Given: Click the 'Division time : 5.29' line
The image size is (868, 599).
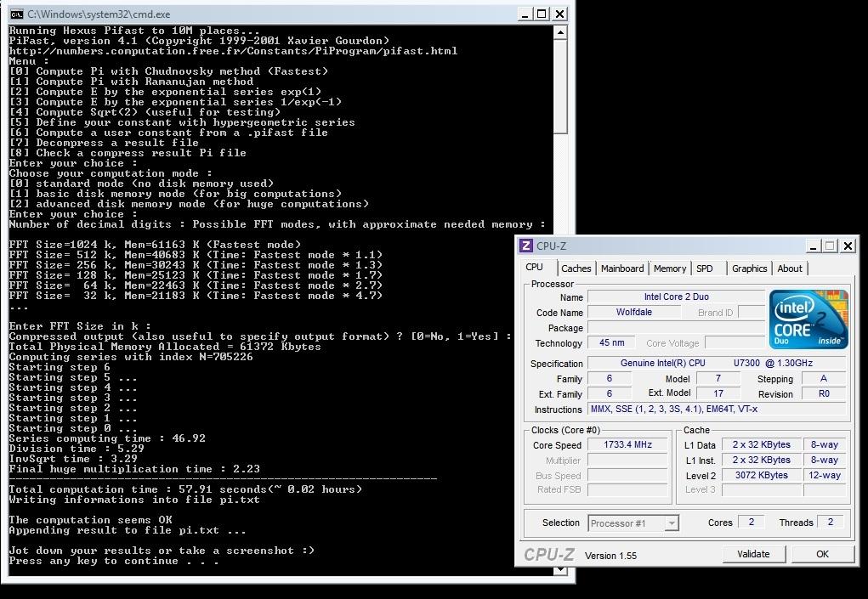Looking at the screenshot, I should [x=77, y=449].
